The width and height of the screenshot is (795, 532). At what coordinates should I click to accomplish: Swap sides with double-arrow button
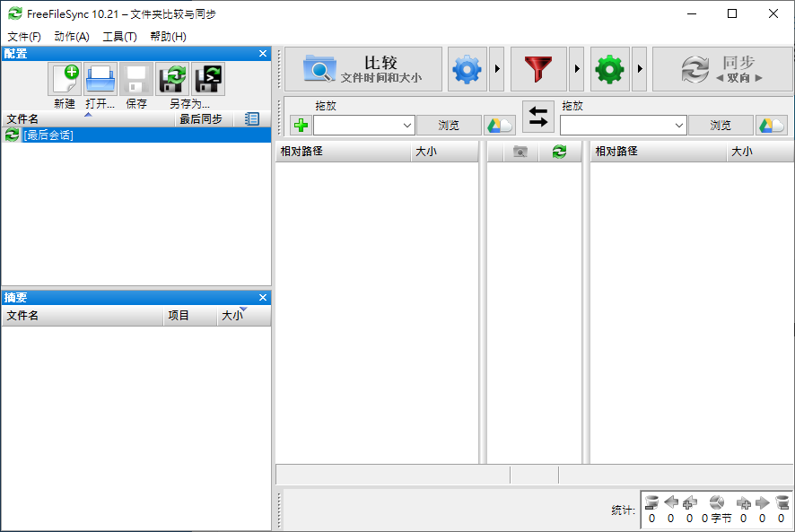(x=538, y=116)
